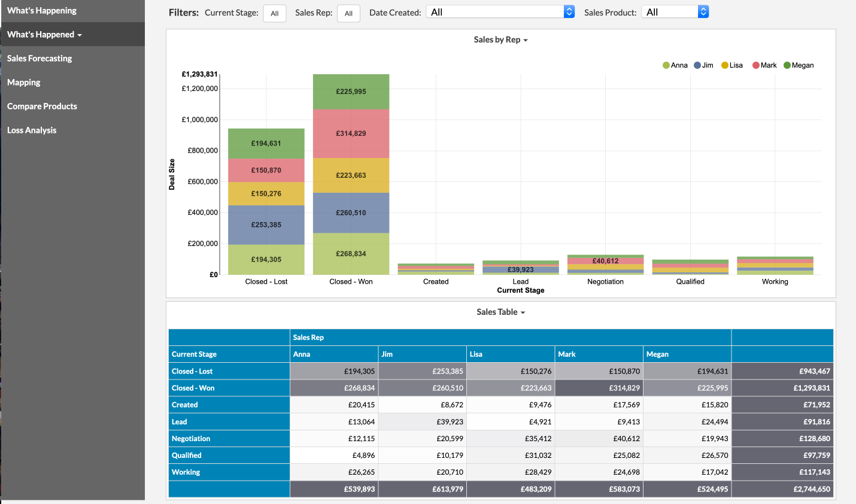Expand the Sales by Rep title menu
This screenshot has width=856, height=504.
point(500,40)
